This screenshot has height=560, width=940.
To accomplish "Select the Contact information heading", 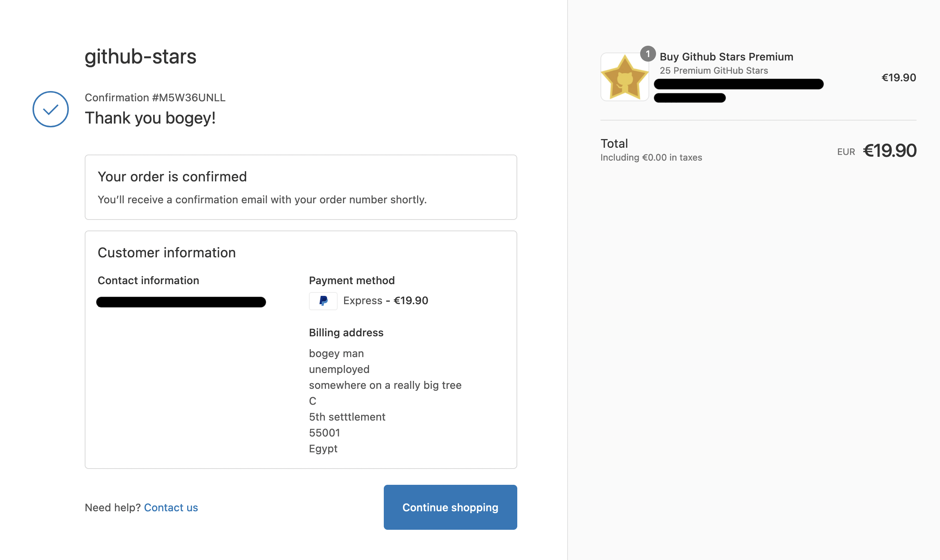I will [x=148, y=280].
